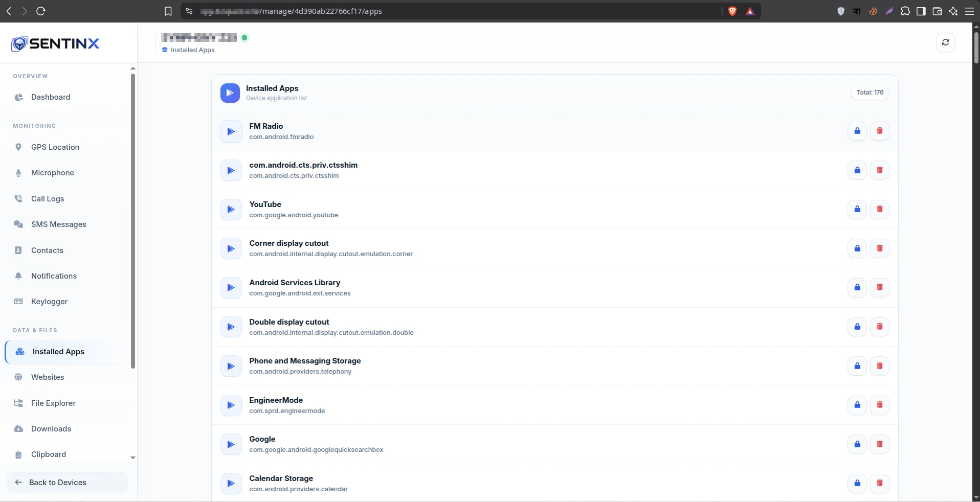The image size is (980, 502).
Task: Uninstall YouTube with the trash icon
Action: (880, 209)
